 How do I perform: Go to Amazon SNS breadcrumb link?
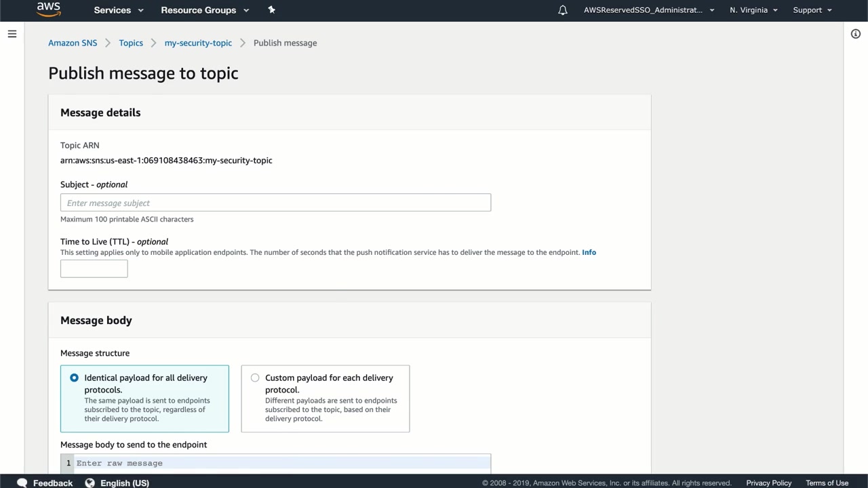[x=73, y=43]
